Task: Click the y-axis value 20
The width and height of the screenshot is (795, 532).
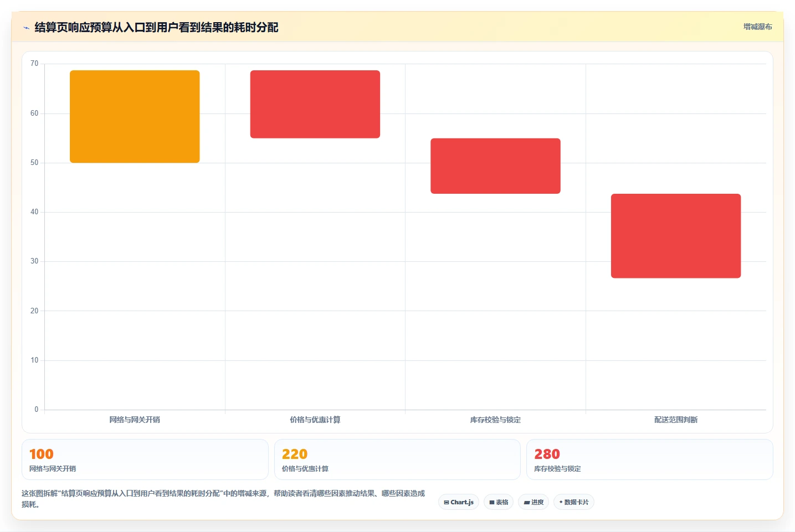Action: 34,311
